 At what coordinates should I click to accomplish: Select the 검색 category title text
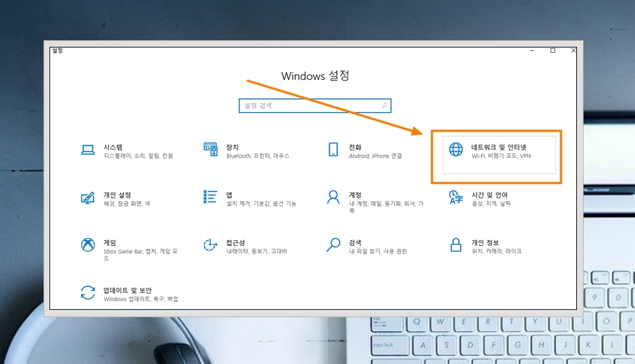(x=355, y=243)
